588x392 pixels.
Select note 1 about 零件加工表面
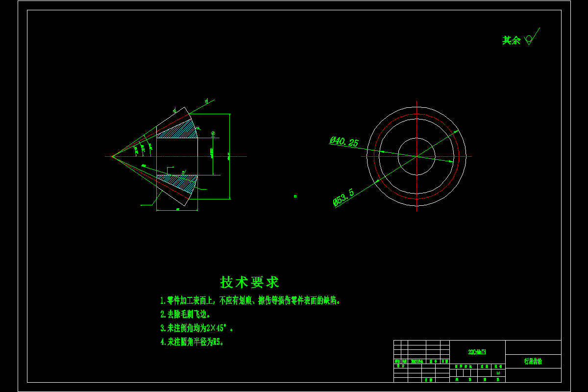pyautogui.click(x=250, y=300)
